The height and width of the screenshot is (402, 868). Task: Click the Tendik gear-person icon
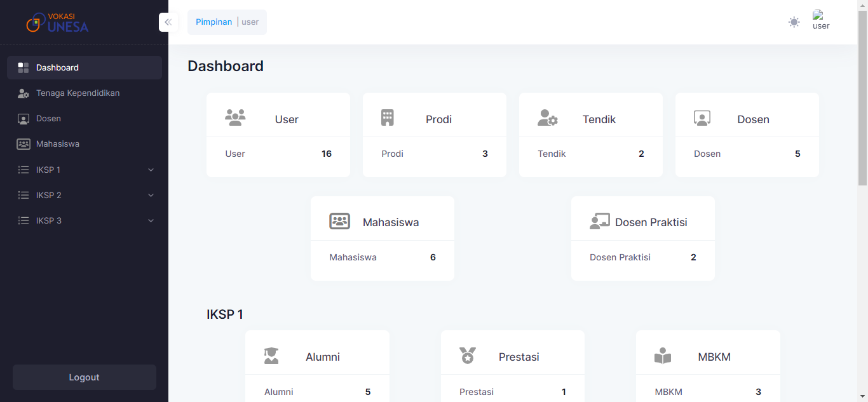pyautogui.click(x=547, y=118)
